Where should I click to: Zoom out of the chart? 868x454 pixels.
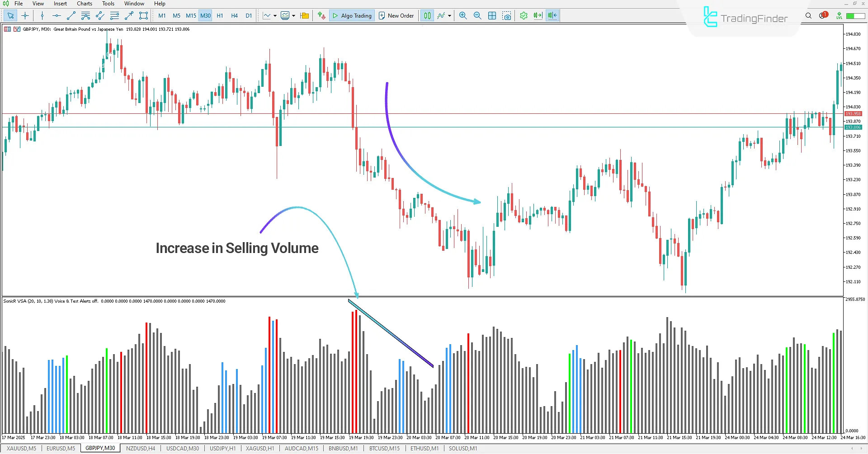click(x=477, y=15)
